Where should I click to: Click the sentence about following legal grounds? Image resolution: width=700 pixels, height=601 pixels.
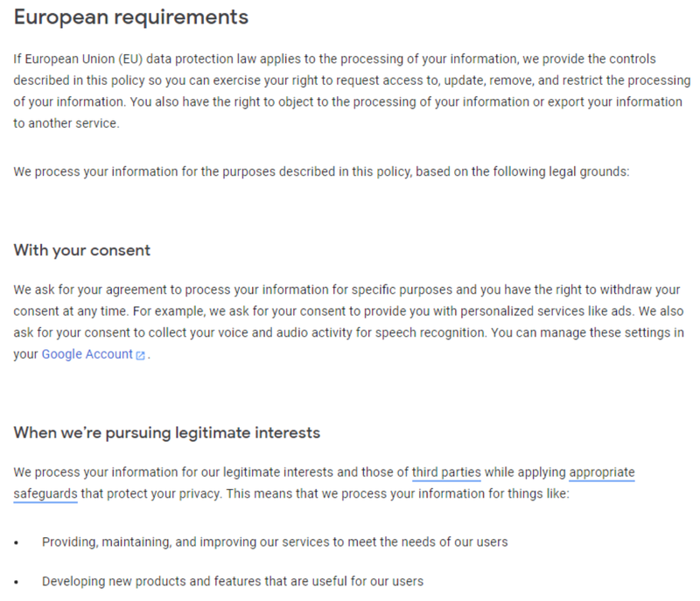(x=321, y=171)
